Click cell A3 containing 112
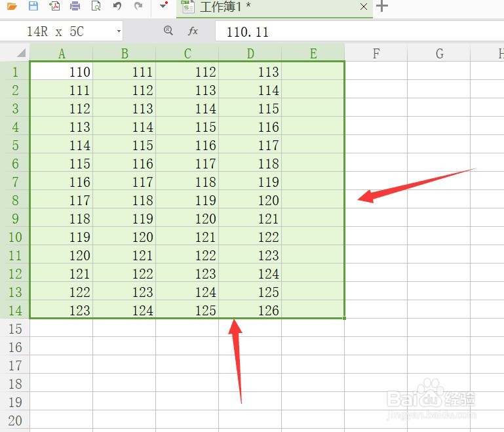Image resolution: width=504 pixels, height=432 pixels. click(62, 107)
